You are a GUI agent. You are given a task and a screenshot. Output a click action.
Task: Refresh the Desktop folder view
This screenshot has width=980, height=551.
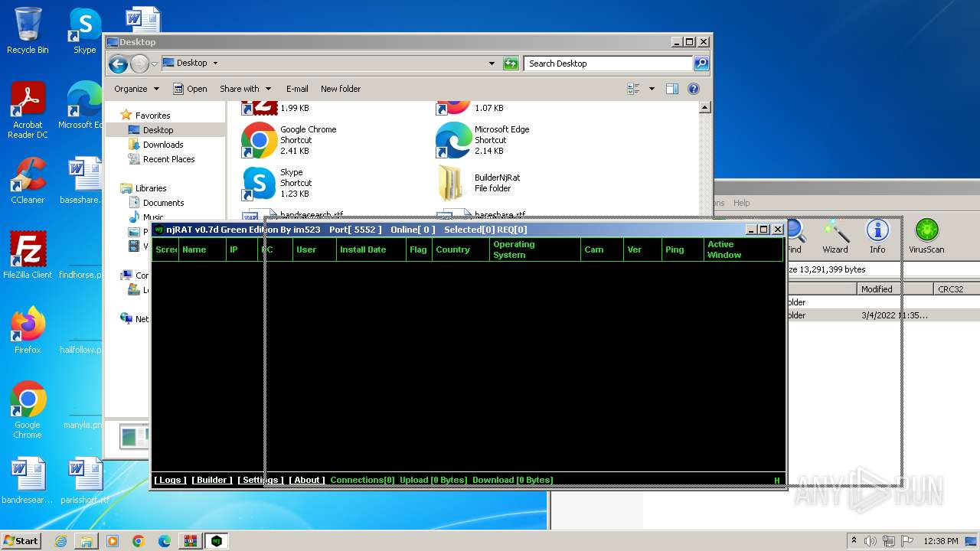[x=511, y=64]
